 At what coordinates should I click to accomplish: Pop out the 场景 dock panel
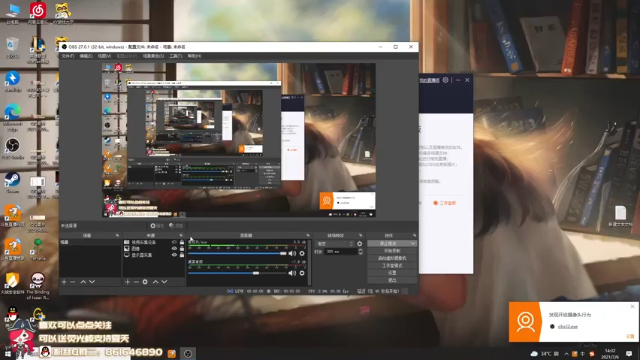[117, 236]
